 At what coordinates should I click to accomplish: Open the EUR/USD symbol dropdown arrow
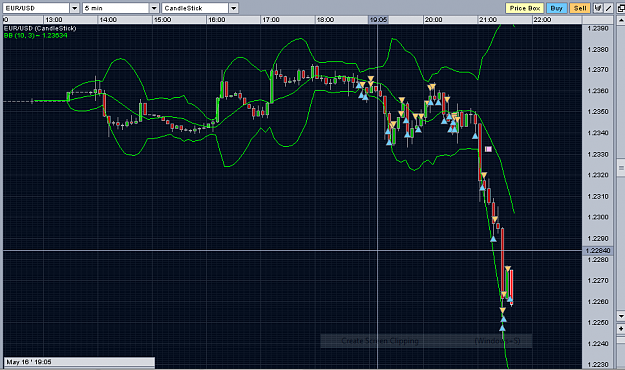coord(75,8)
